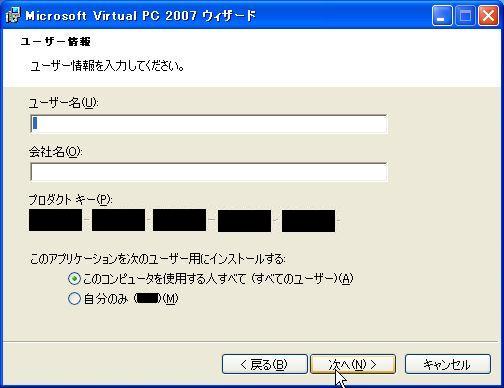504x388 pixels.
Task: Click the プロダクト キー(P): label
Action: (x=70, y=200)
